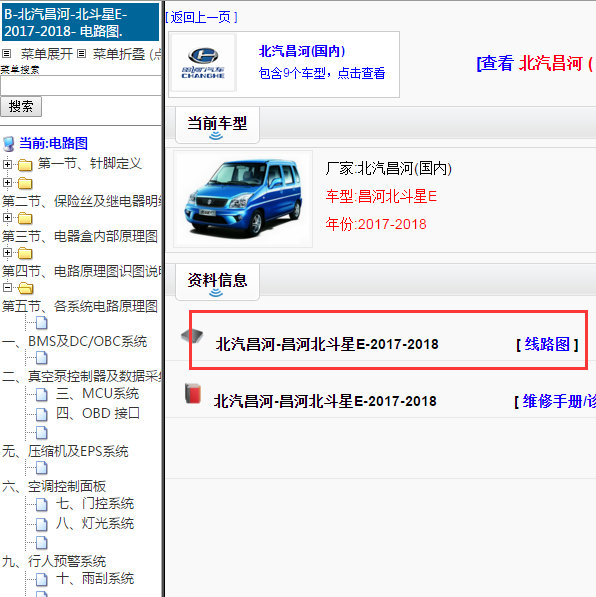Click the 年份:2017-2018 text
This screenshot has width=596, height=597.
376,224
